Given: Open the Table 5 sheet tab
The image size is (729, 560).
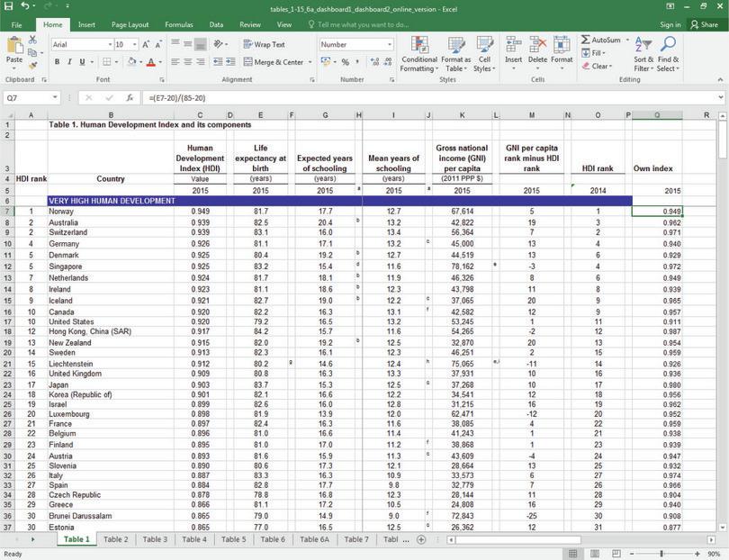Looking at the screenshot, I should (x=234, y=540).
